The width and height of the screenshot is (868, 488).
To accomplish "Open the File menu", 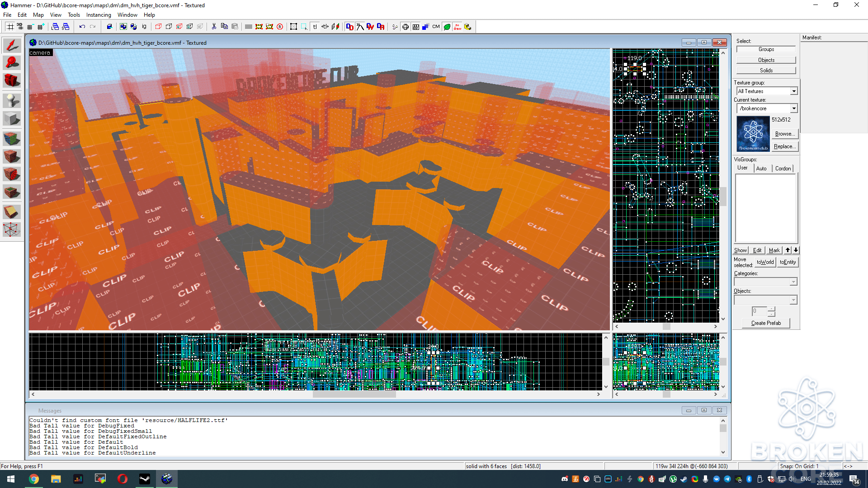I will 7,15.
